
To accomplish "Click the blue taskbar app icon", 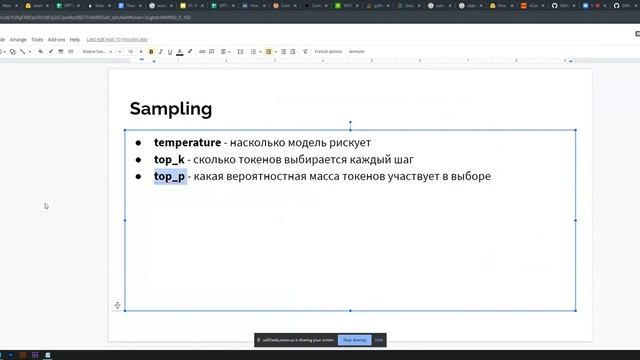I will 11,355.
